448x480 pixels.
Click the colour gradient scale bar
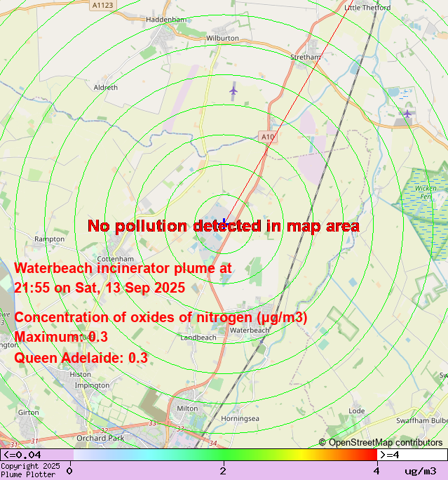click(x=225, y=455)
